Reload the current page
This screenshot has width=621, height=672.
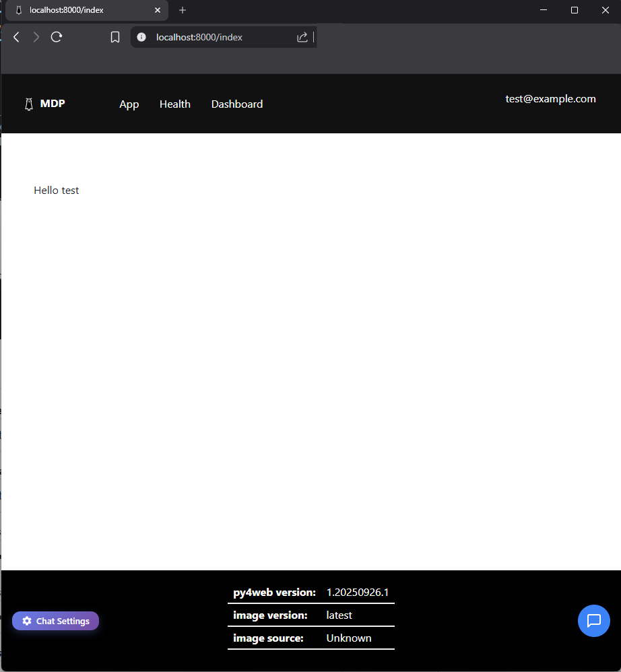(57, 37)
